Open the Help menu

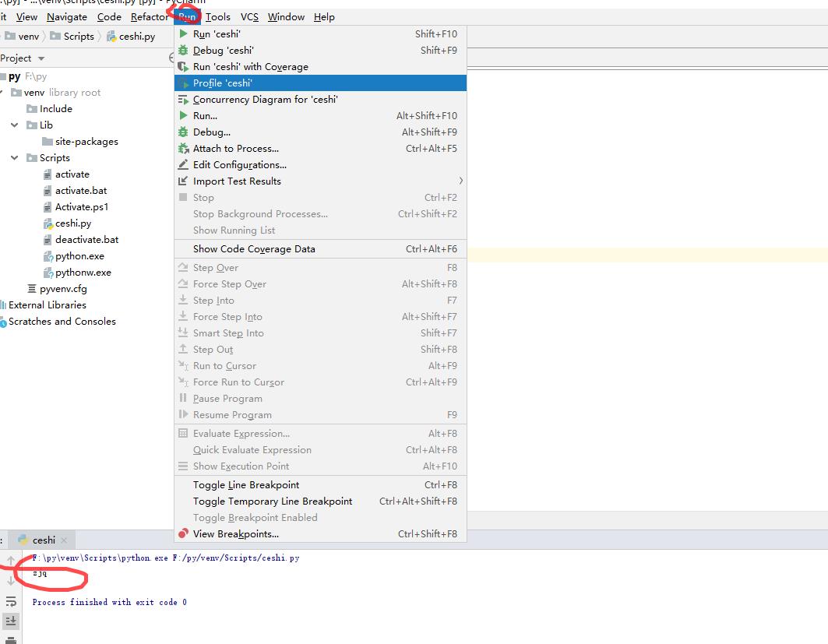pyautogui.click(x=324, y=17)
